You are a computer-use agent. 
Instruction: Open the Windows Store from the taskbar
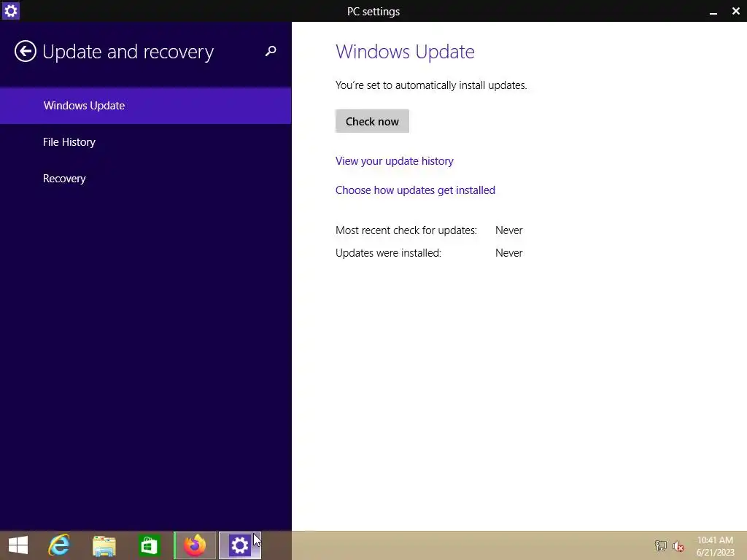click(x=149, y=545)
